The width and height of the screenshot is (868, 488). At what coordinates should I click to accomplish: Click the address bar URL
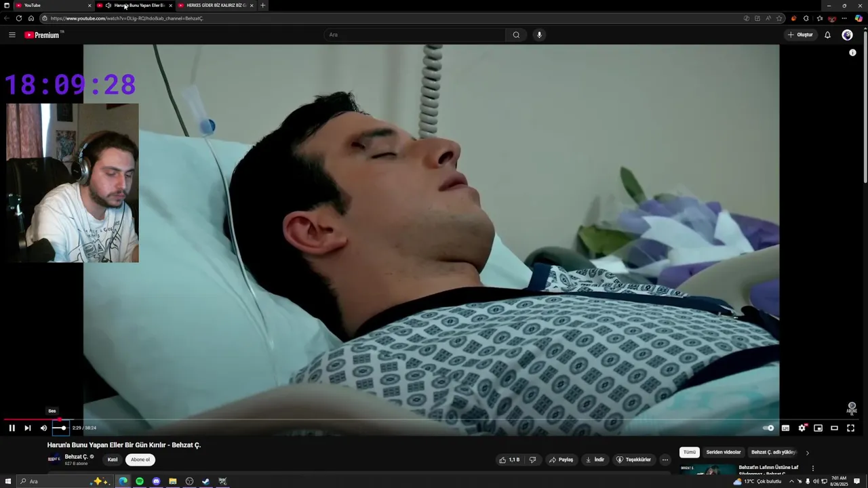point(126,18)
